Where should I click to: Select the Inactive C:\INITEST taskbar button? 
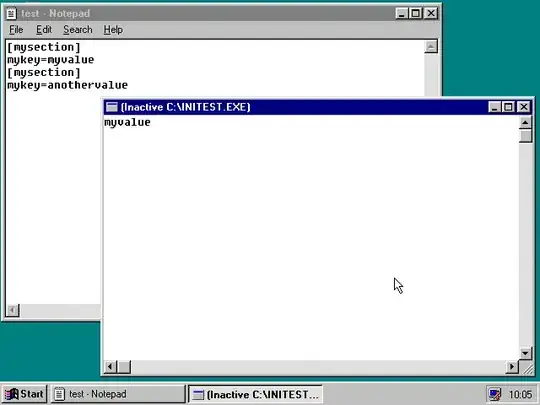(255, 394)
